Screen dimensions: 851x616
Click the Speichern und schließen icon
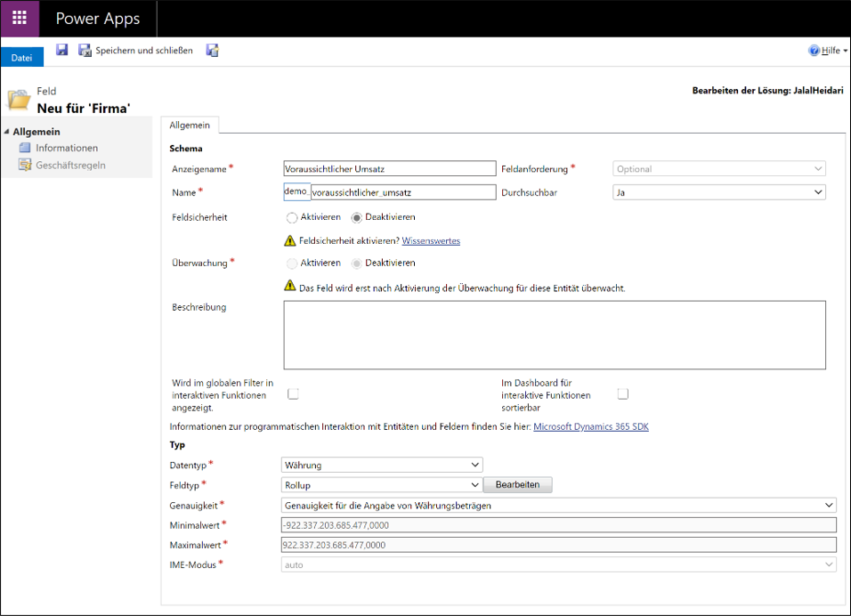point(85,51)
